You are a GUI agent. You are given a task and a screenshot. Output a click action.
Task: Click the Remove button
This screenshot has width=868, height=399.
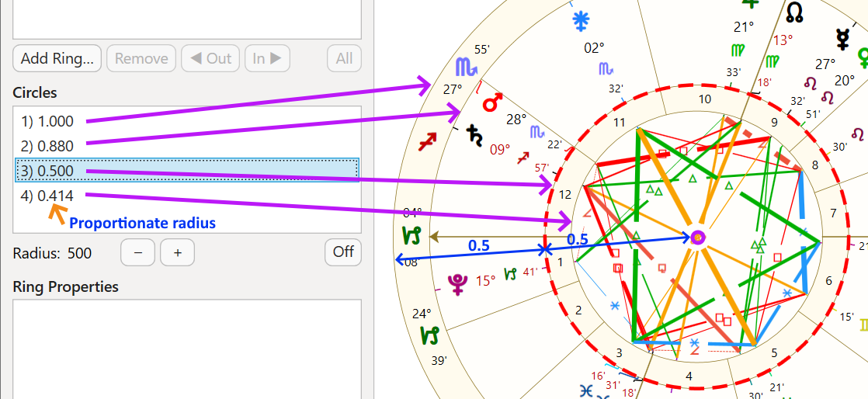(141, 59)
